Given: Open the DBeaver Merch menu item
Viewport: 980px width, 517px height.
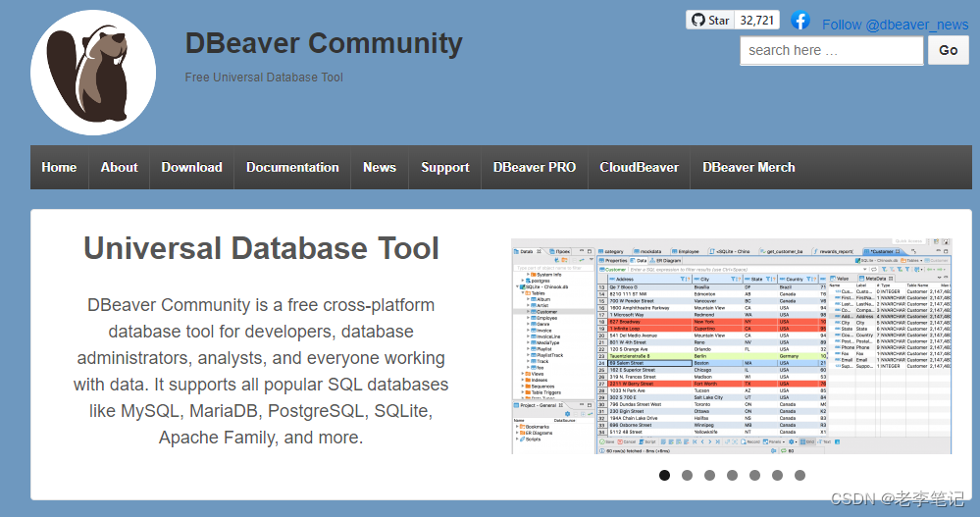Looking at the screenshot, I should pos(748,168).
